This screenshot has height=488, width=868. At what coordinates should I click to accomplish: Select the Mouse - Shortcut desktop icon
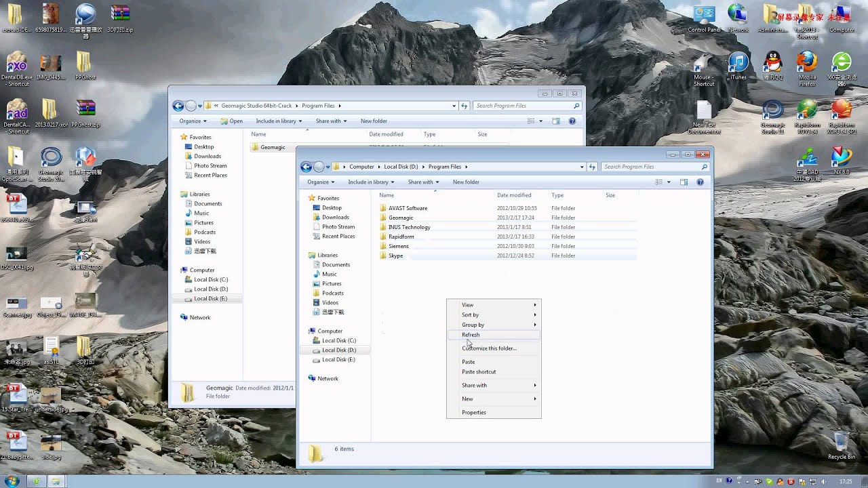point(704,69)
